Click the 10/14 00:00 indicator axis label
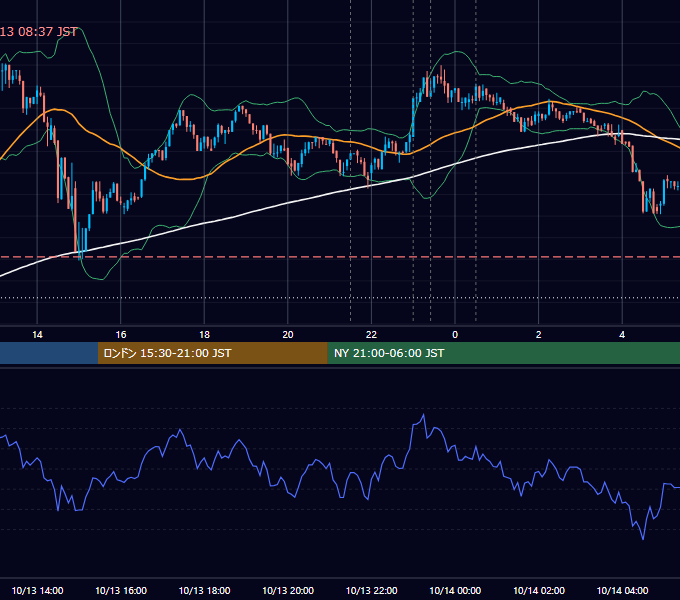680x600 pixels. click(x=455, y=590)
